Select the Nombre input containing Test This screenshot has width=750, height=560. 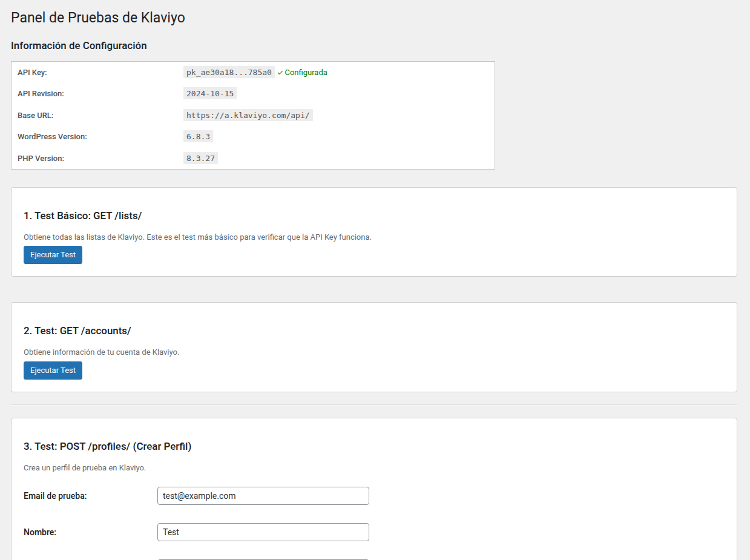(x=263, y=532)
